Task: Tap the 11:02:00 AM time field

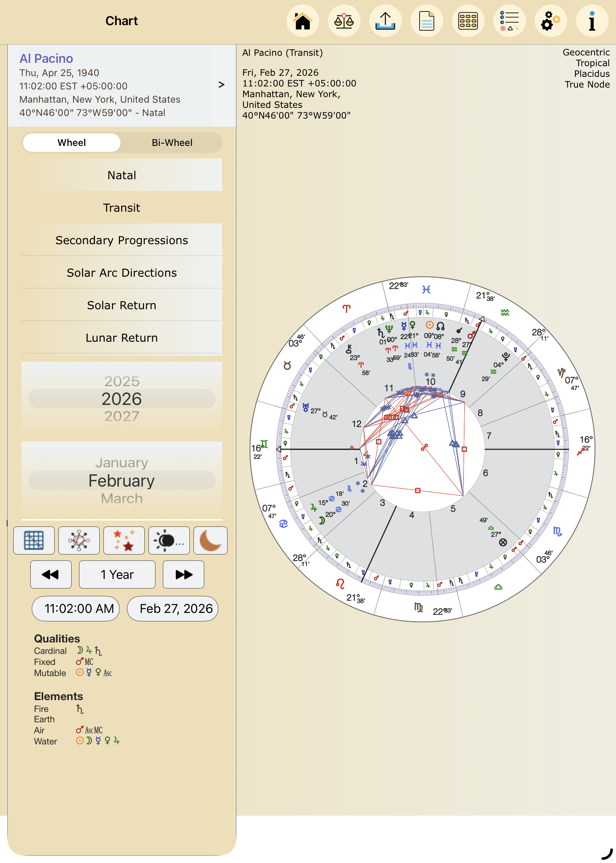Action: pos(75,608)
